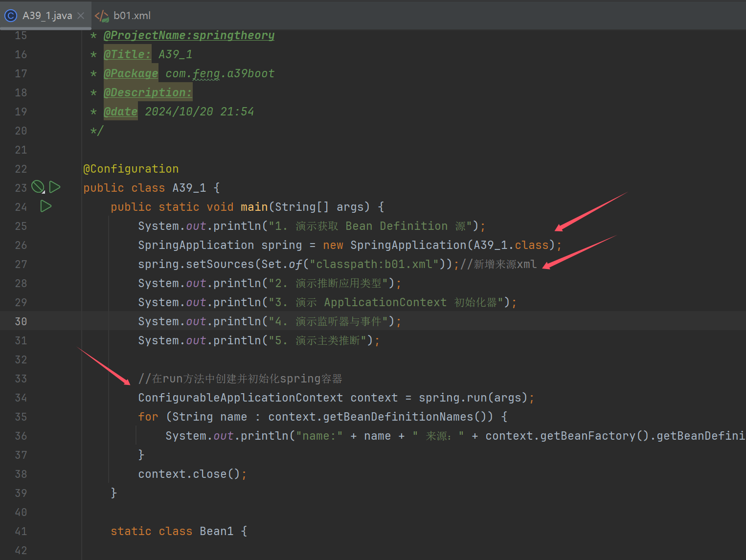This screenshot has height=560, width=746.
Task: Click the XML file icon on b01.xml tab
Action: pos(102,16)
